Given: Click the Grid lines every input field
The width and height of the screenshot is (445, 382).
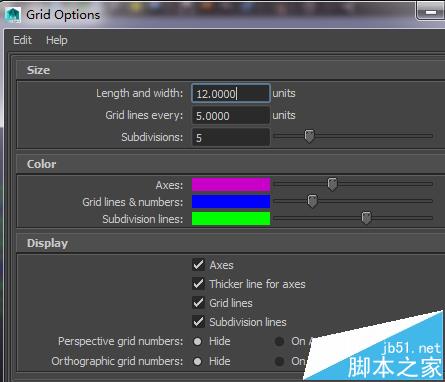Looking at the screenshot, I should 231,116.
